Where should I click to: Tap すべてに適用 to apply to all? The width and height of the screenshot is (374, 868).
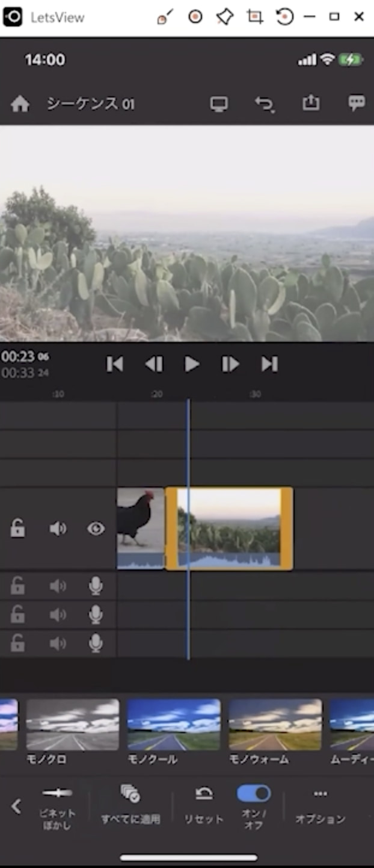[x=130, y=805]
